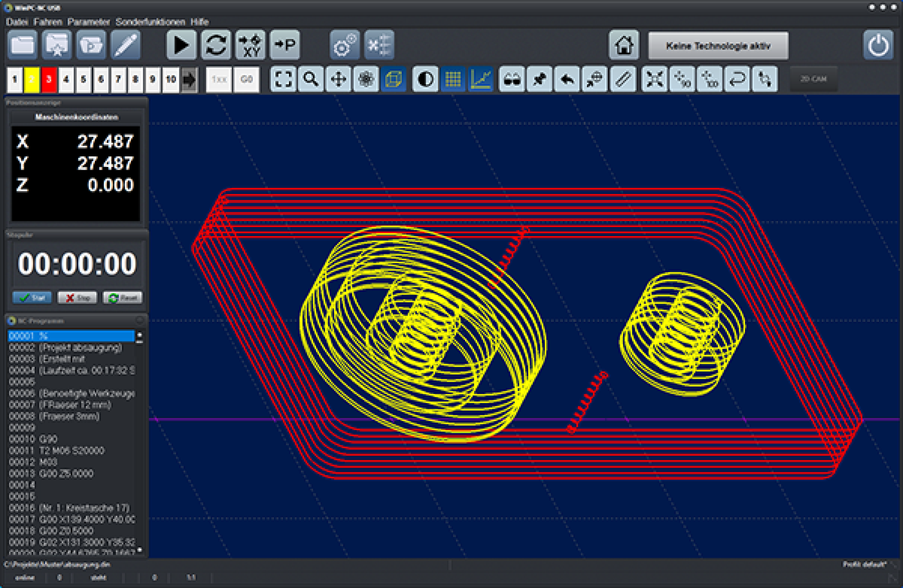Click the ruler measuring tool icon
The image size is (903, 588).
623,79
